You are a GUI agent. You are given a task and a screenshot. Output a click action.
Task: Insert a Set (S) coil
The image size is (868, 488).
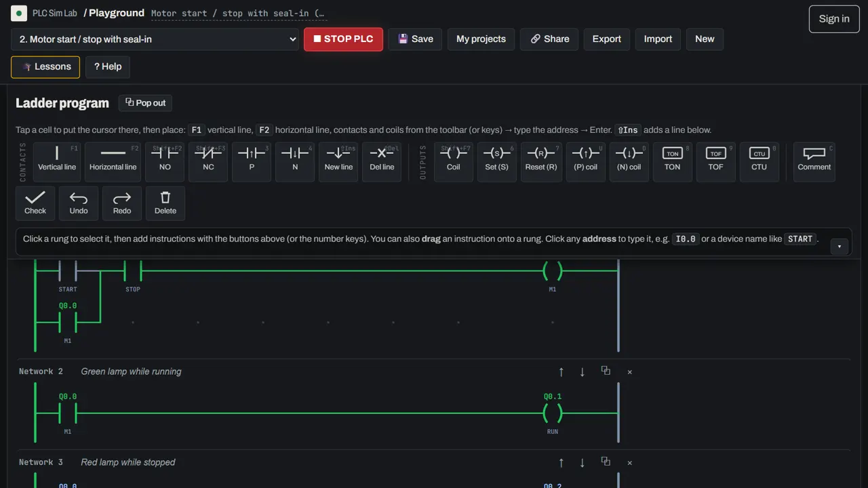click(497, 162)
